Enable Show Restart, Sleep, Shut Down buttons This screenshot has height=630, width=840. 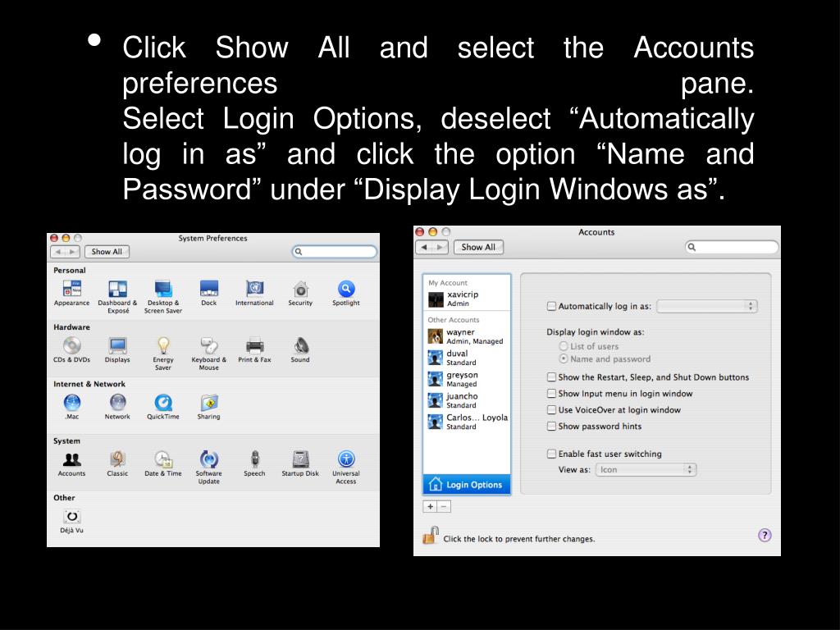pyautogui.click(x=551, y=377)
